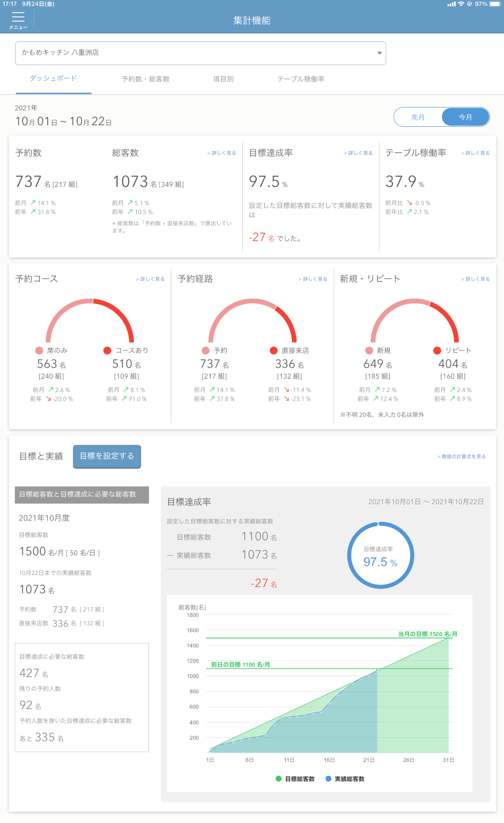Switch to the 予約数・総客数 tab
The height and width of the screenshot is (823, 504).
[145, 79]
